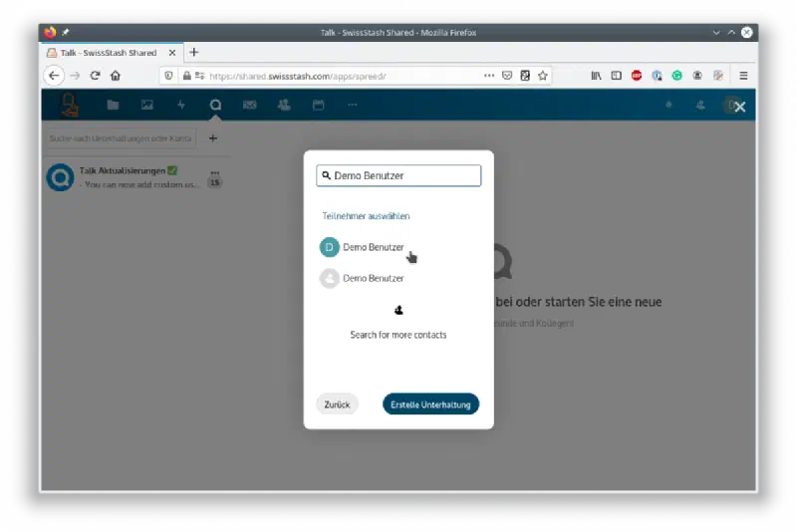797x532 pixels.
Task: Click the SwissStash logo in header
Action: pyautogui.click(x=69, y=106)
